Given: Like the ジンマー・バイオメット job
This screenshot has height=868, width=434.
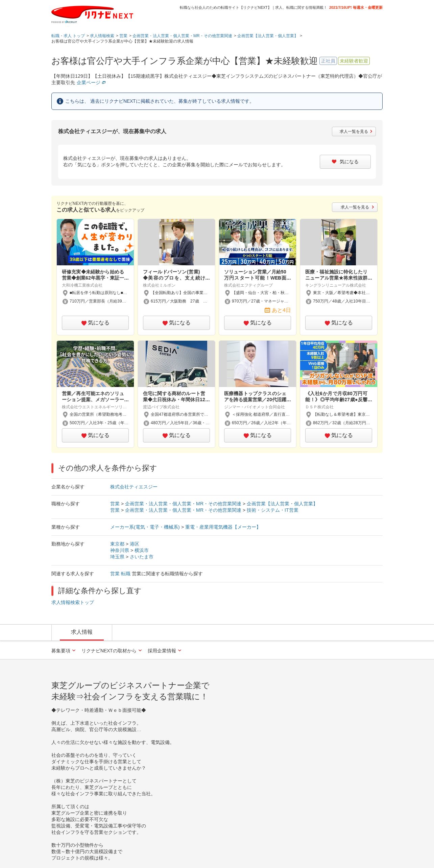Looking at the screenshot, I should tap(258, 435).
